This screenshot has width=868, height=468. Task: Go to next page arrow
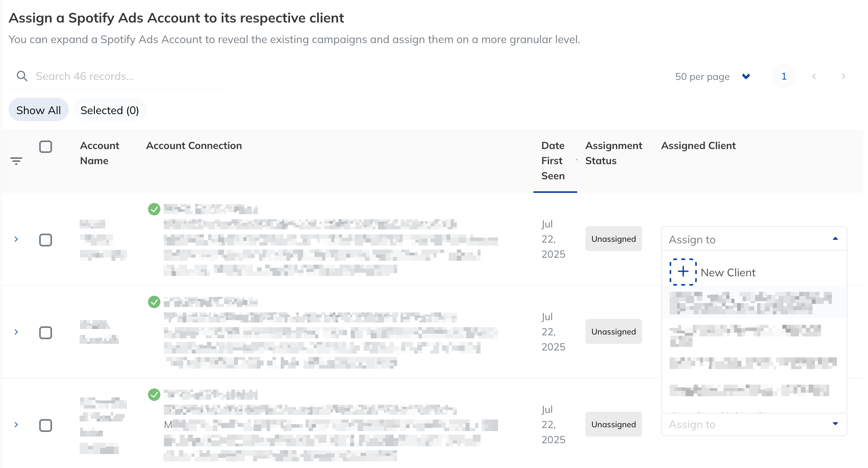843,76
